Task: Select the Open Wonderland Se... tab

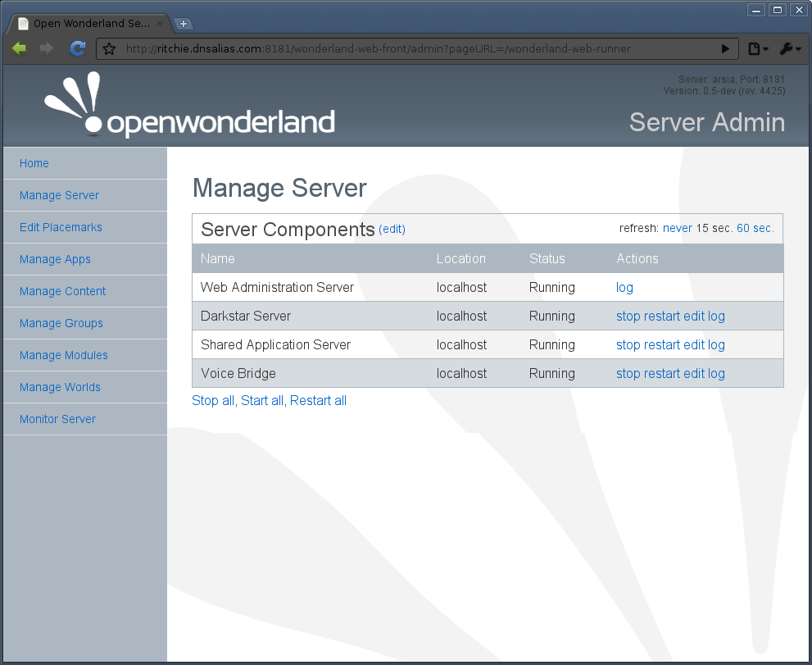Action: (91, 23)
